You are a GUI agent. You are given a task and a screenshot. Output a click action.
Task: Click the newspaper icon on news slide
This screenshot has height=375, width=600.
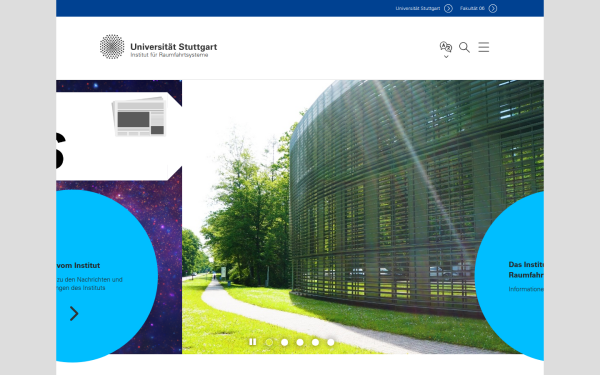pyautogui.click(x=139, y=117)
